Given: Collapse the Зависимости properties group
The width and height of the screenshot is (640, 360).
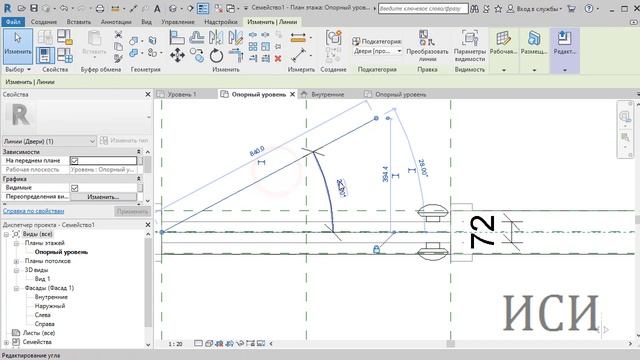Looking at the screenshot, I should pos(138,152).
